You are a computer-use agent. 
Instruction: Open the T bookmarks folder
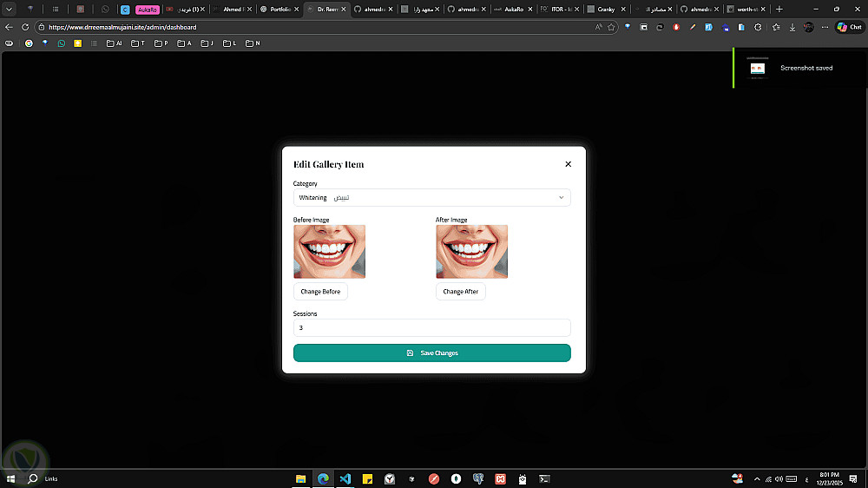(x=138, y=43)
